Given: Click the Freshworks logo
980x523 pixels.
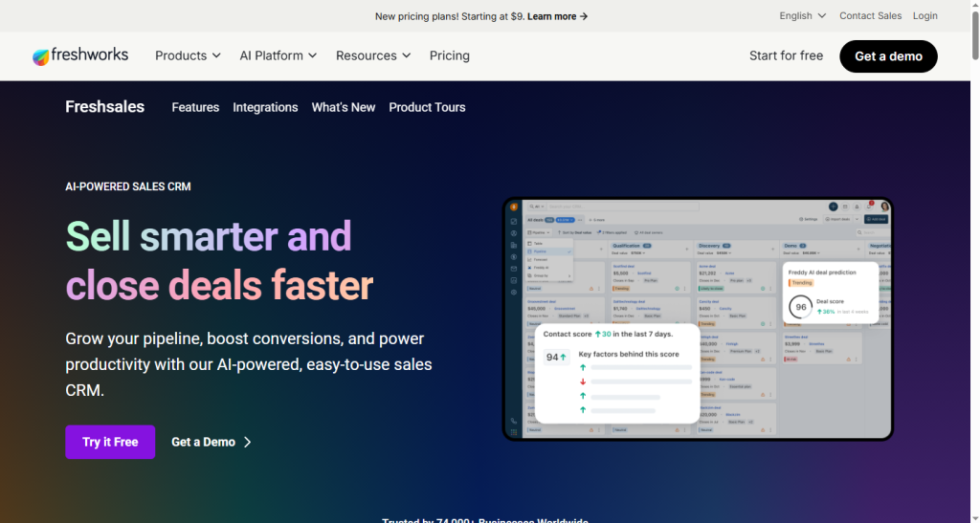Looking at the screenshot, I should pyautogui.click(x=80, y=55).
